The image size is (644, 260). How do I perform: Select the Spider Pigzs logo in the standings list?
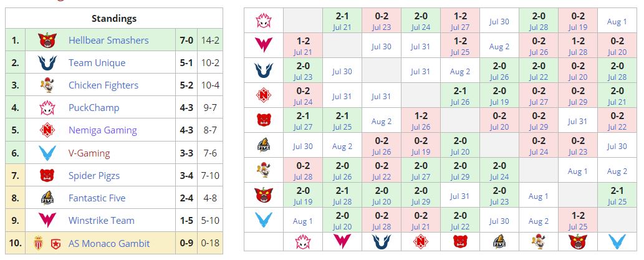pos(47,175)
